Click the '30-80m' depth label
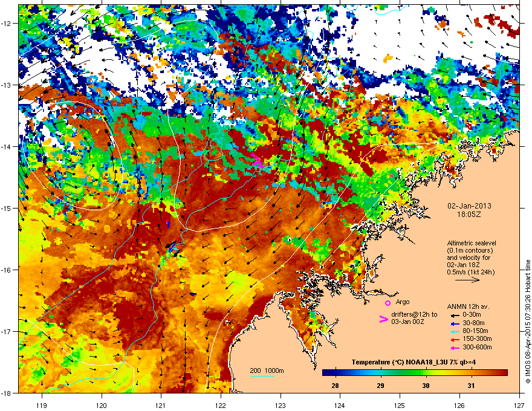The height and width of the screenshot is (411, 532). click(x=473, y=323)
